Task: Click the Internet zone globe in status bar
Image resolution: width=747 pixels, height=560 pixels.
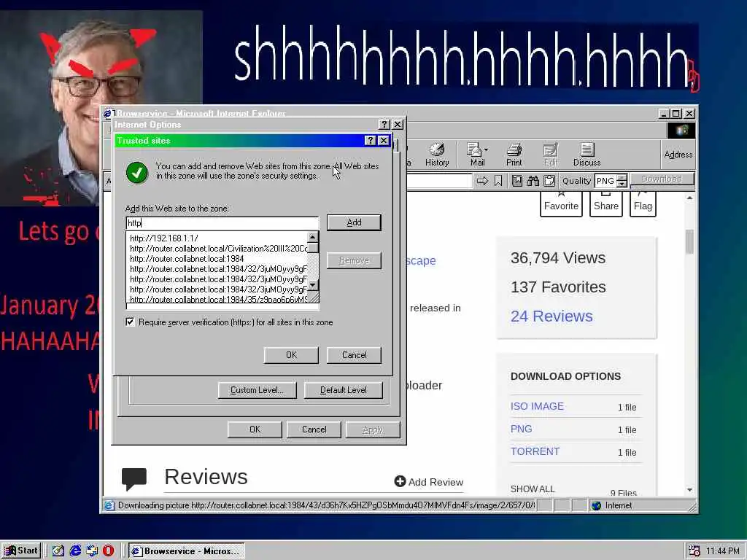Action: [x=597, y=506]
